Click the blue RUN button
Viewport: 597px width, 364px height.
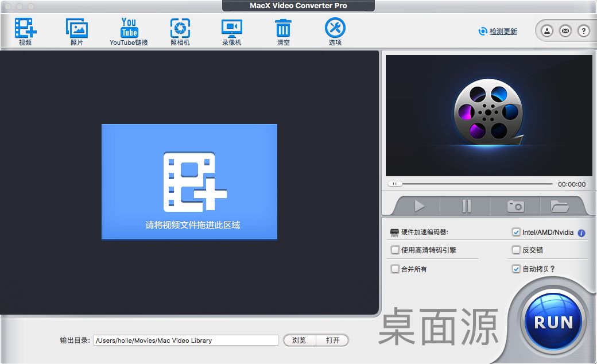tap(553, 322)
